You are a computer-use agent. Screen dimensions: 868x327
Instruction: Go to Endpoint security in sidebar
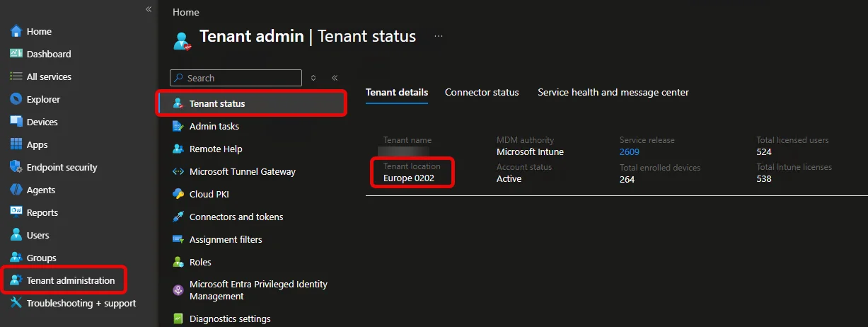(x=62, y=167)
